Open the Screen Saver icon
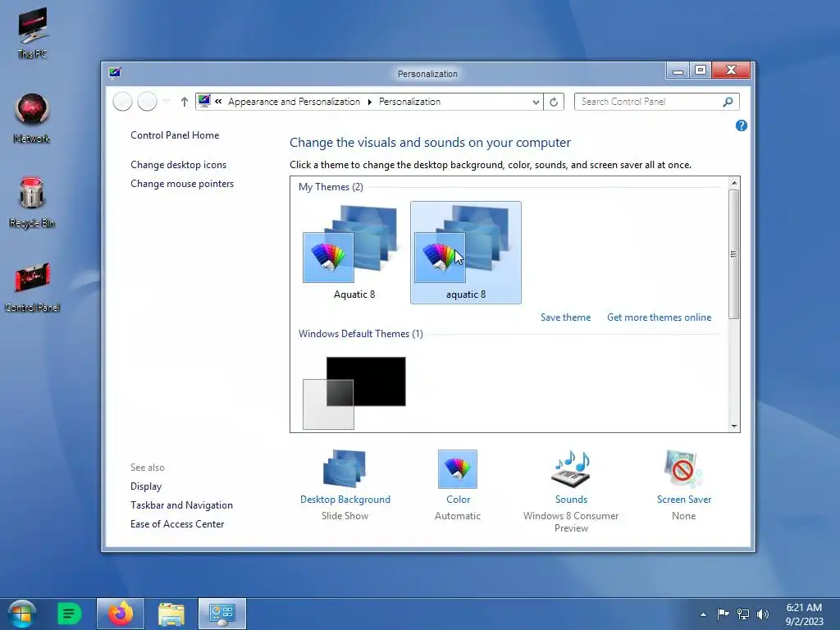 coord(683,468)
